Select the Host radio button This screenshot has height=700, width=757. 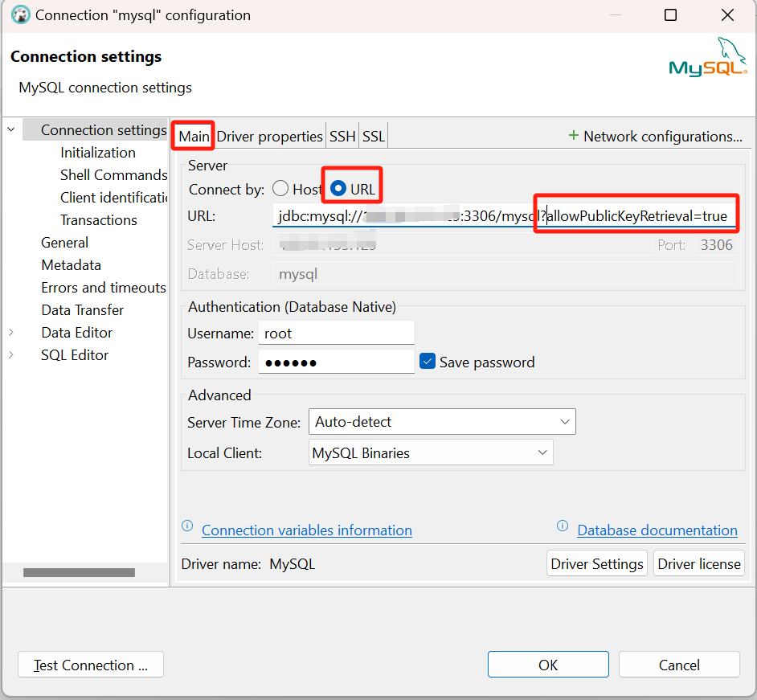[x=280, y=189]
